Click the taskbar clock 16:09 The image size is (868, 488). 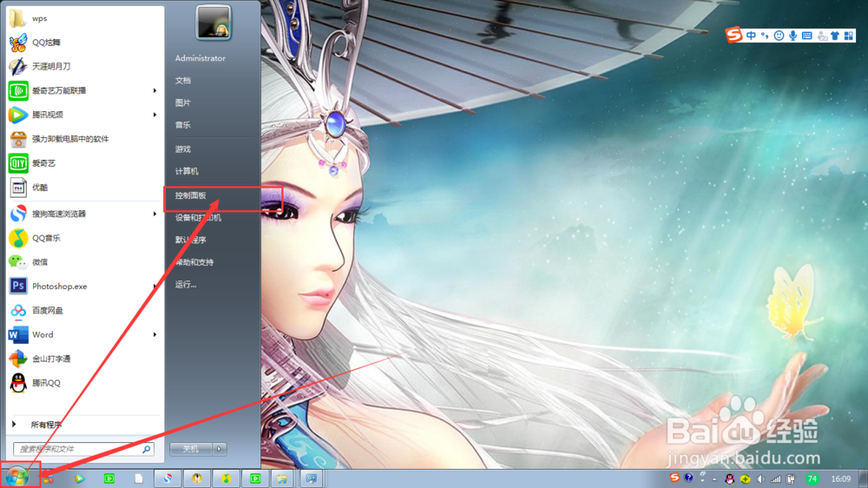[841, 478]
